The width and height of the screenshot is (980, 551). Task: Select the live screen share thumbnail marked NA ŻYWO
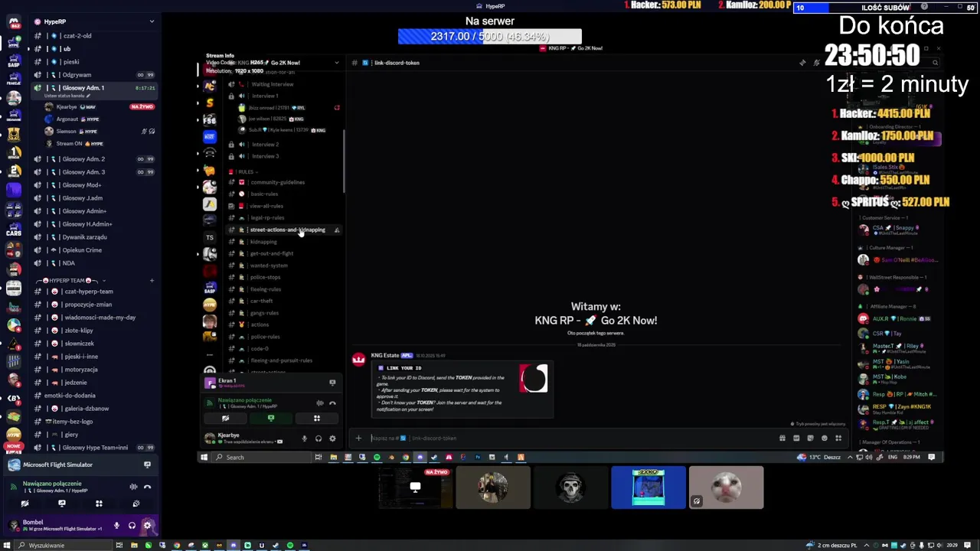tap(415, 487)
